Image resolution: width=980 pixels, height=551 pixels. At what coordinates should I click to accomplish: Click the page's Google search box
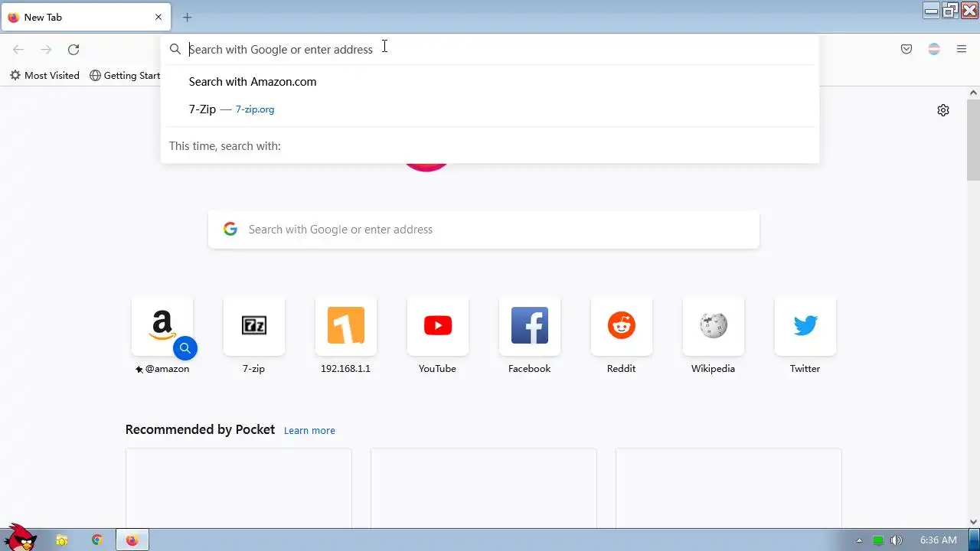[x=484, y=230]
